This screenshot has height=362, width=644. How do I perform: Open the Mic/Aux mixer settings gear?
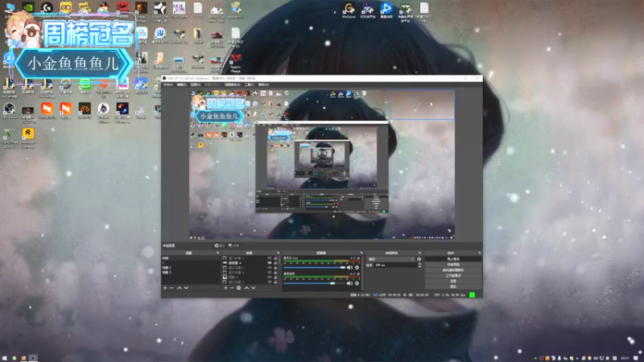click(x=357, y=267)
